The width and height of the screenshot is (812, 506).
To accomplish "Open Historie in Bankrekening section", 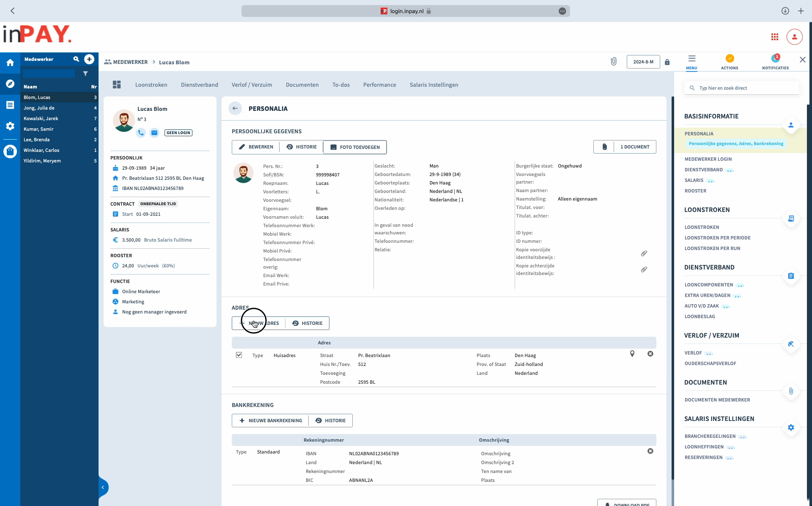I will [x=331, y=421].
